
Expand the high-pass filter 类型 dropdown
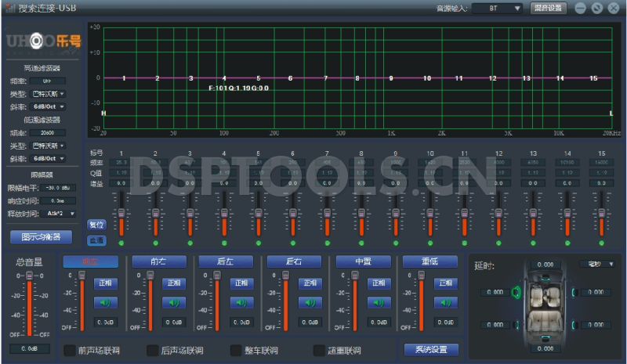coord(49,93)
